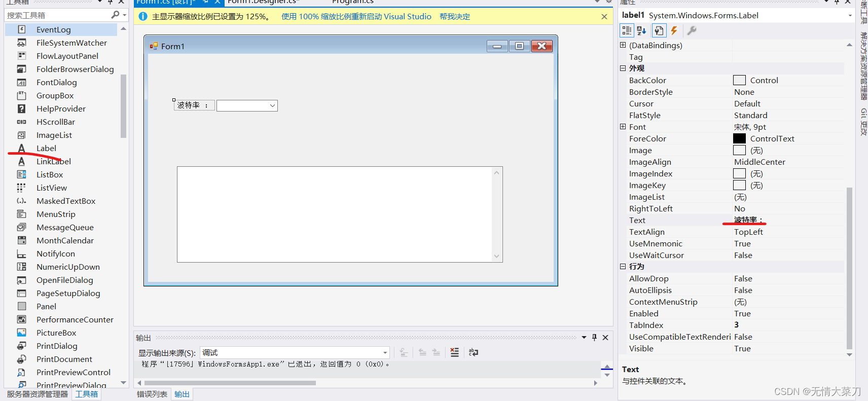Dismiss the yellow scaling info bar
This screenshot has height=401, width=868.
coord(604,17)
